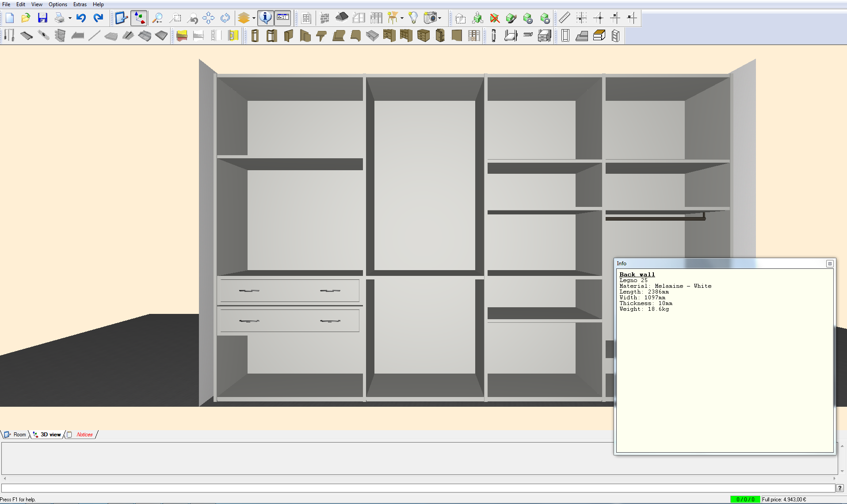Click the Undo icon

(x=81, y=18)
